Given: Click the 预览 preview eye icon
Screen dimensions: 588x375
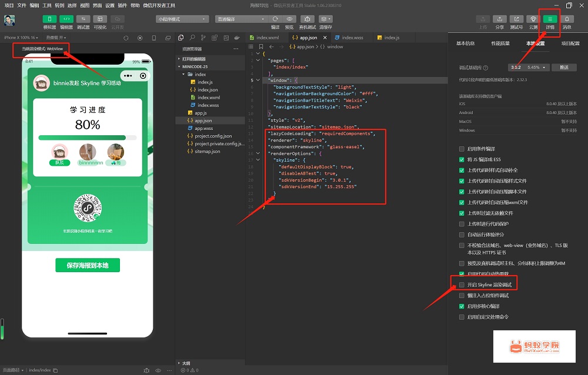Looking at the screenshot, I should (289, 19).
